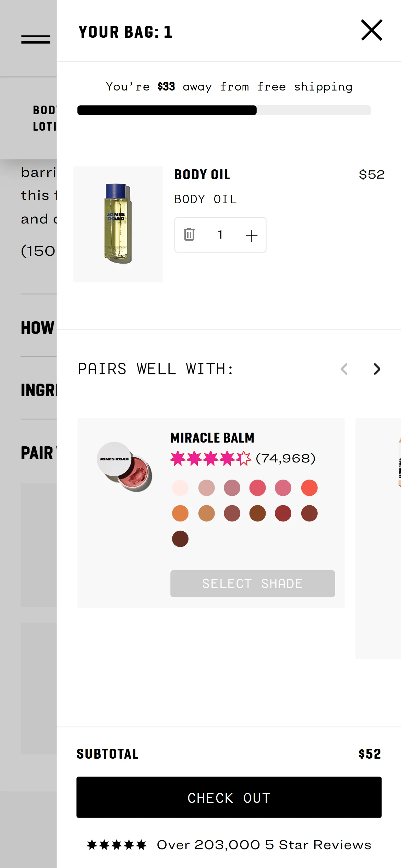Close the bag drawer with X
Image resolution: width=401 pixels, height=868 pixels.
(372, 30)
